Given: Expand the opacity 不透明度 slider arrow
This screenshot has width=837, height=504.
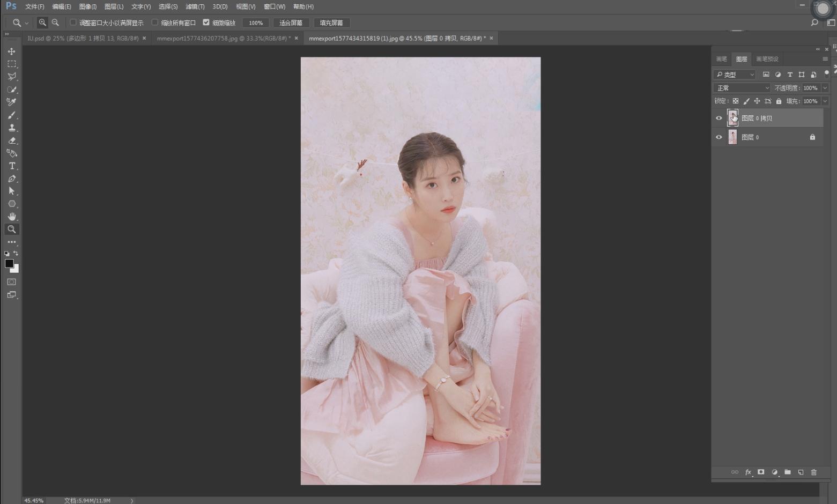Looking at the screenshot, I should [x=825, y=88].
